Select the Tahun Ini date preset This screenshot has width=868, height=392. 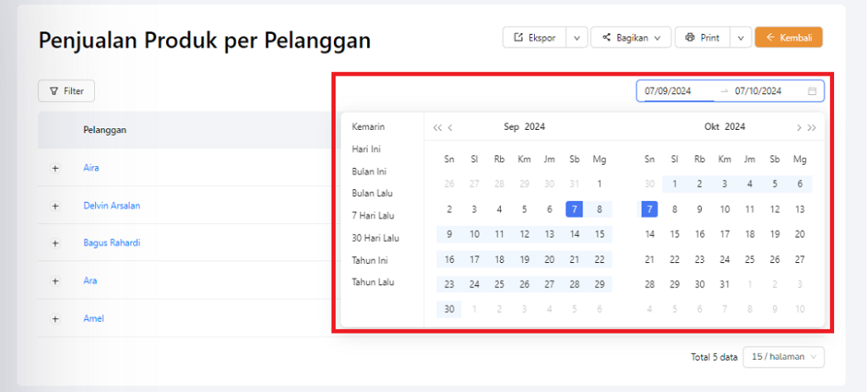370,260
